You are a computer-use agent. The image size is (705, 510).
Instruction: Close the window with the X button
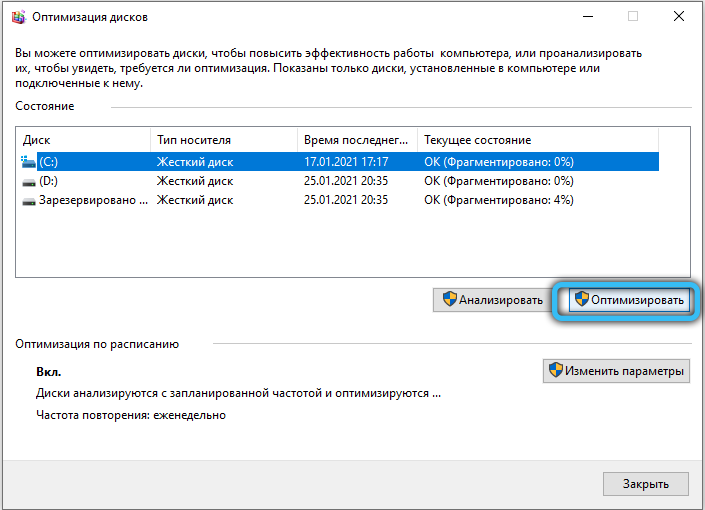click(679, 17)
